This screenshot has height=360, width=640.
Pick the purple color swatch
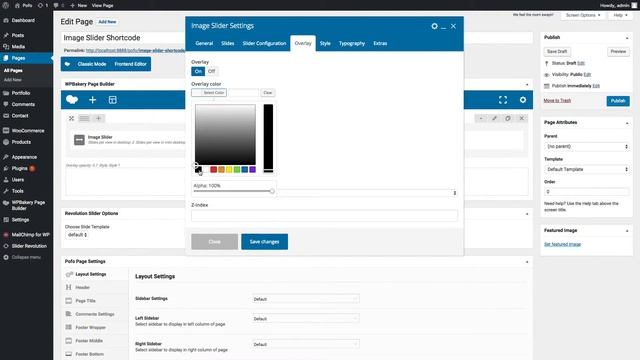click(x=253, y=169)
